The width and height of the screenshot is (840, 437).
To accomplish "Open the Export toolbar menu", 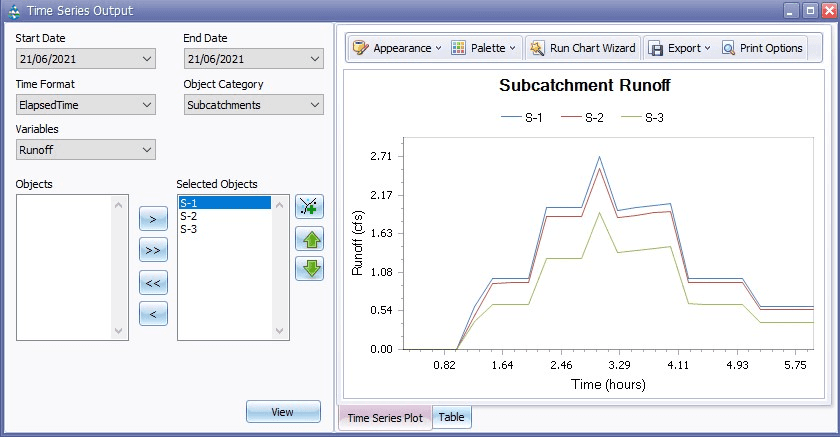I will (x=678, y=48).
